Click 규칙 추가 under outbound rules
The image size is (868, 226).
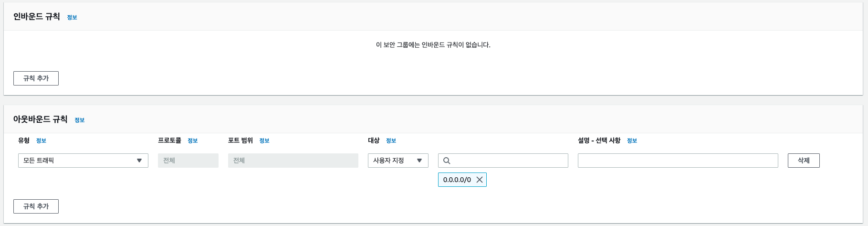[x=36, y=206]
